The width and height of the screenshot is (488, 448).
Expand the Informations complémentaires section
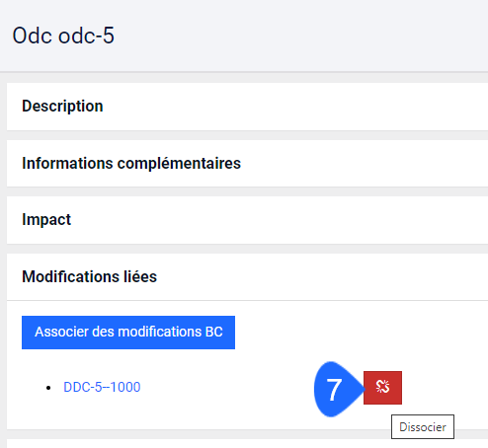[247, 164]
